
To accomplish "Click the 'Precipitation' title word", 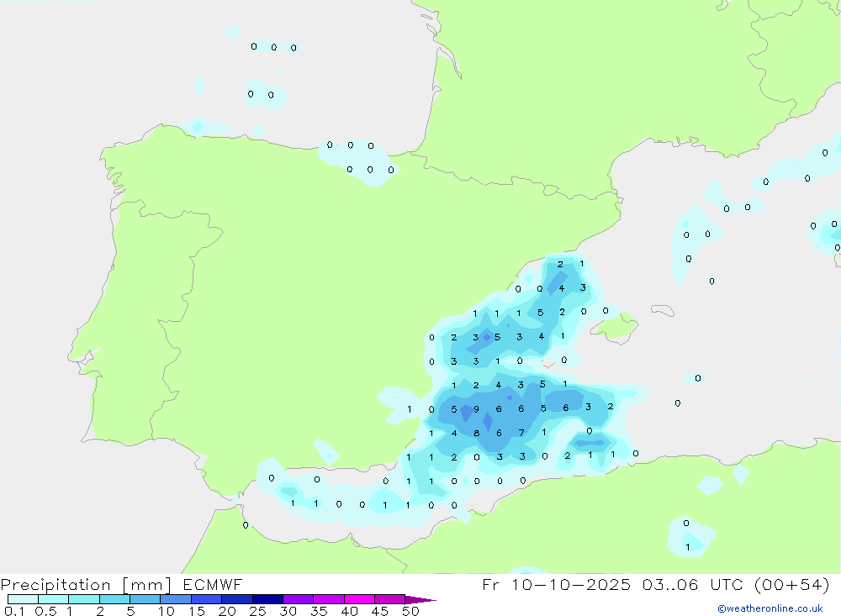I will (x=56, y=585).
